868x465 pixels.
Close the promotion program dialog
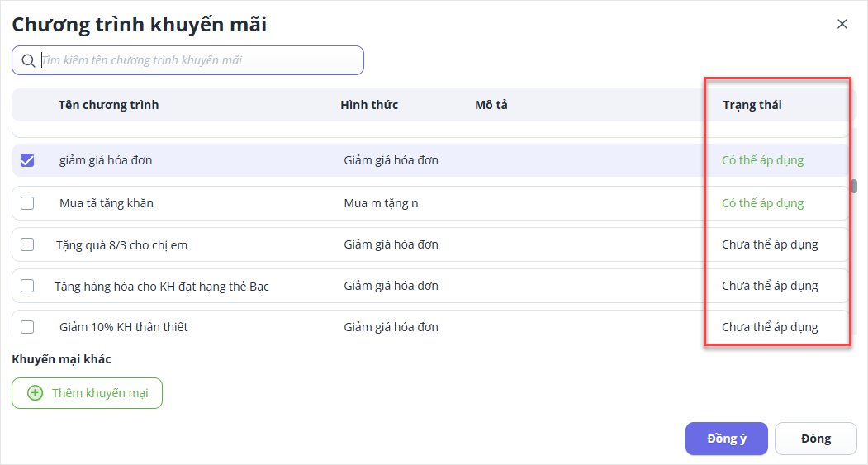coord(842,24)
